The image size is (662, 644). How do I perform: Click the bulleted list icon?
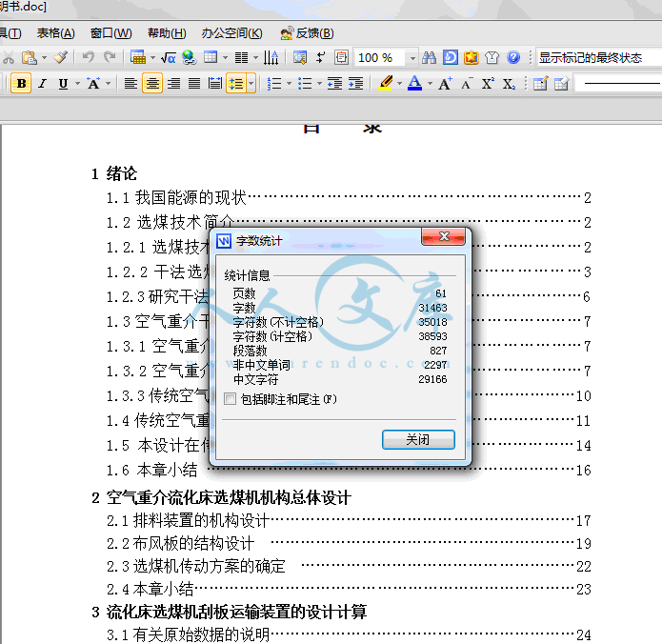(x=305, y=84)
